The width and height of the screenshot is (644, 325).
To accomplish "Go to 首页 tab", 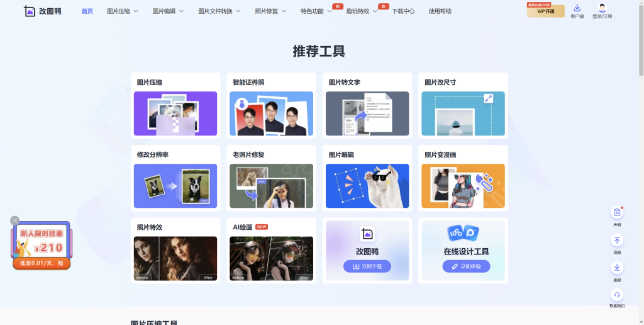I will (87, 11).
